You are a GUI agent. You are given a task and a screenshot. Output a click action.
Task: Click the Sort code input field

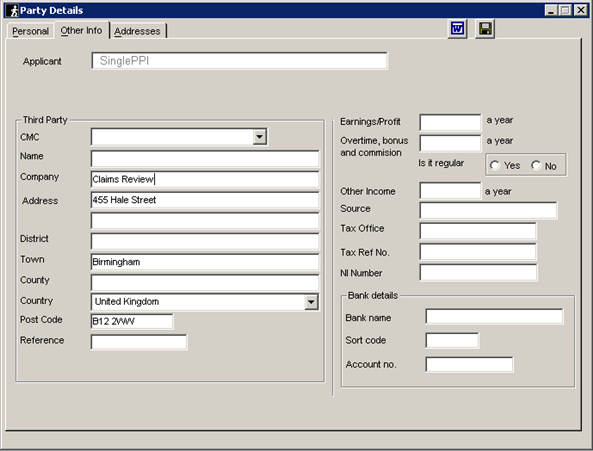452,340
